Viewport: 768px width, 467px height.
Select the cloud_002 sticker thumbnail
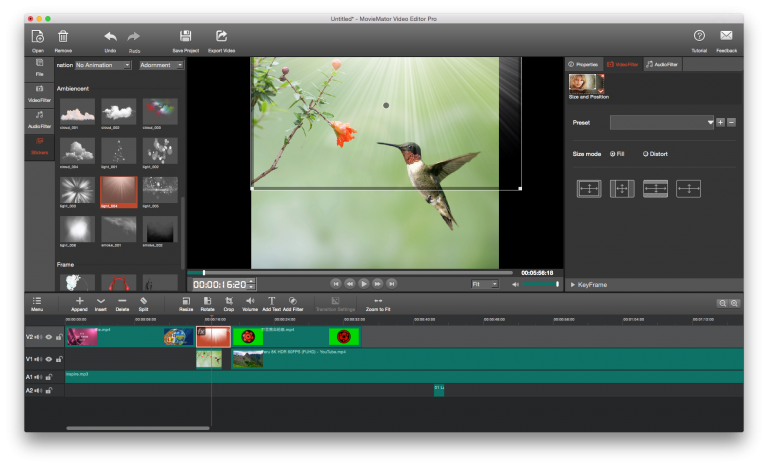119,111
